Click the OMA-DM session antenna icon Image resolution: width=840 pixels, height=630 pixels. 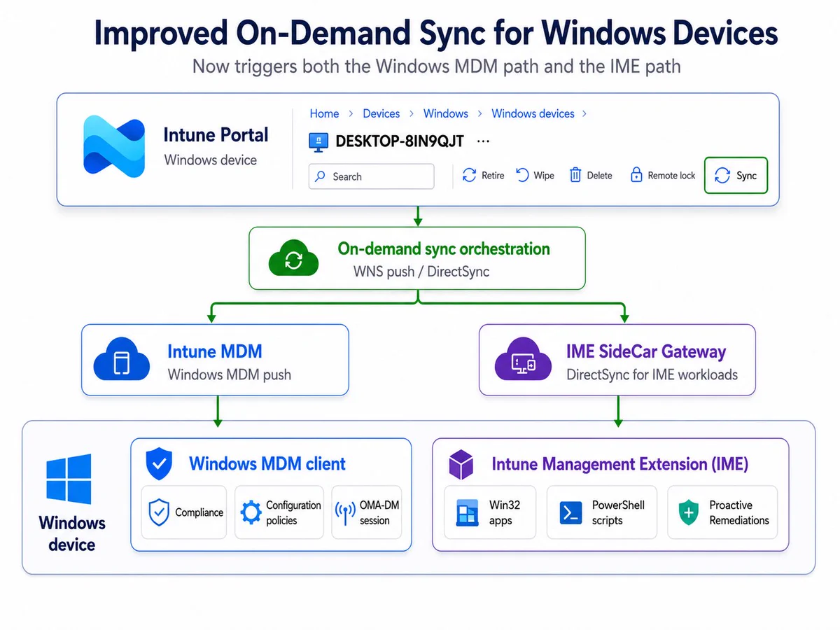(346, 513)
